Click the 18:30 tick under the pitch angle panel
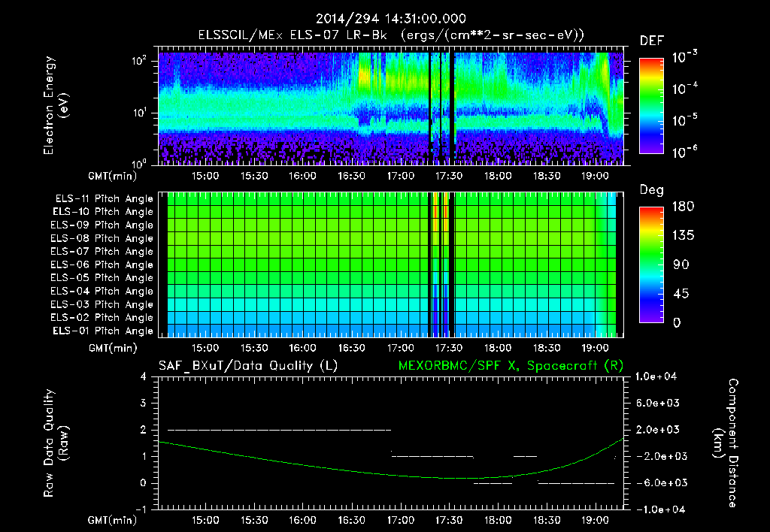Viewport: 770px width, 532px height. [x=546, y=348]
